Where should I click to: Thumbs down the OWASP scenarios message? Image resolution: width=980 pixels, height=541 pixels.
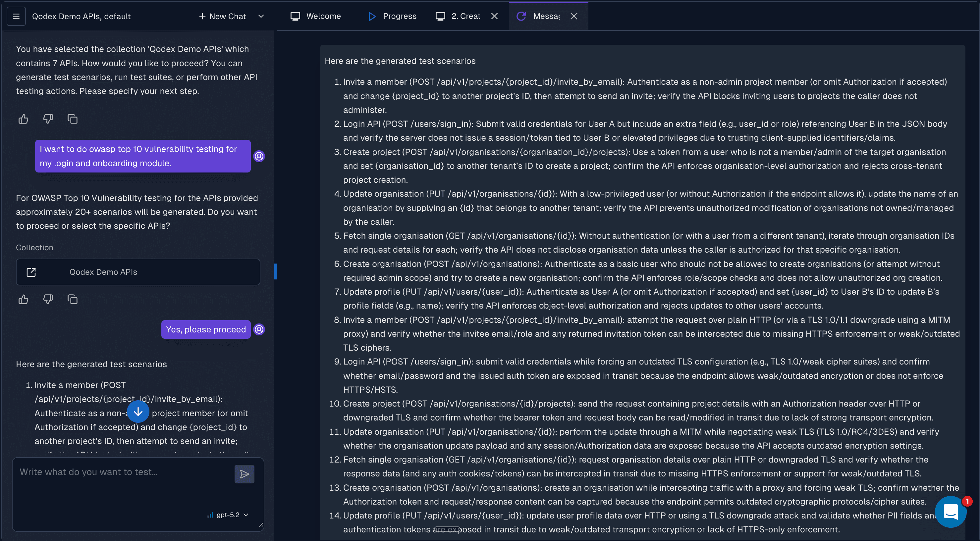[x=48, y=300]
